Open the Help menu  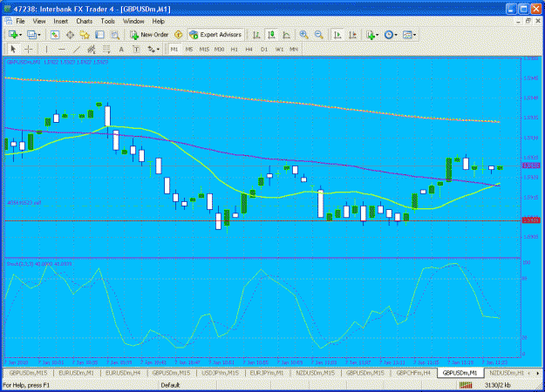(x=158, y=21)
